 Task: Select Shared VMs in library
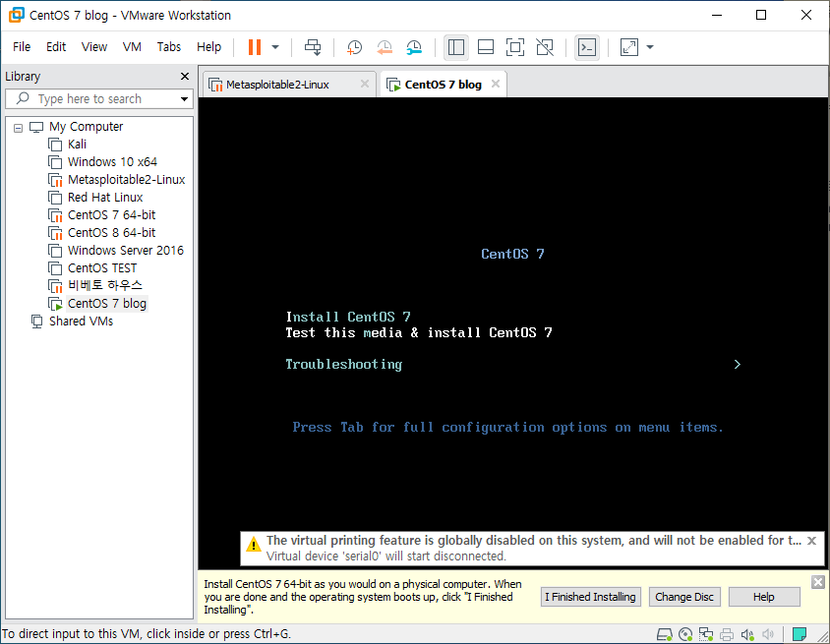click(81, 321)
